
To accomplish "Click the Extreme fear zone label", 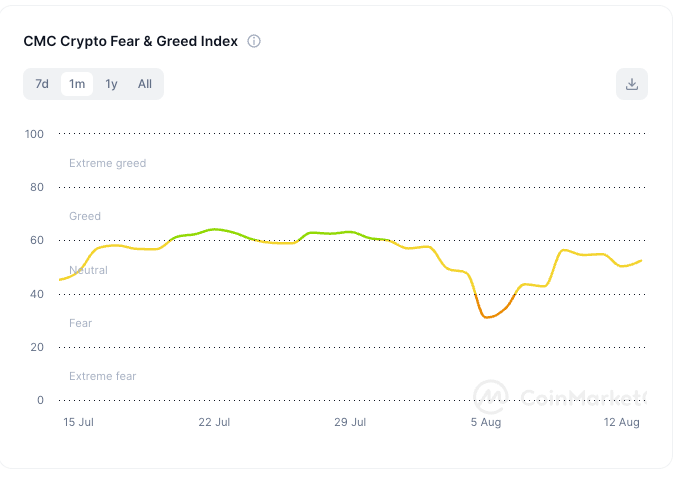I will tap(103, 376).
